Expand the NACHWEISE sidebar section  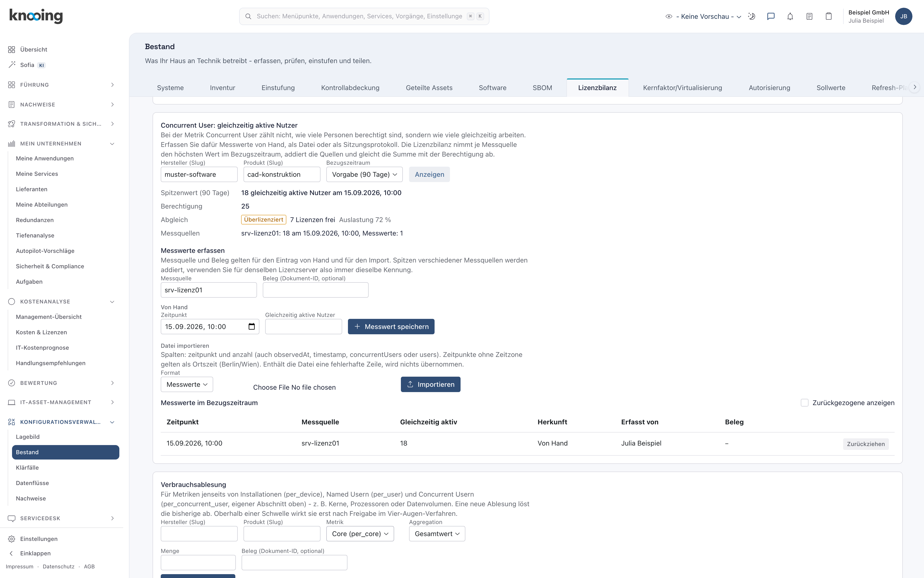[x=61, y=104]
